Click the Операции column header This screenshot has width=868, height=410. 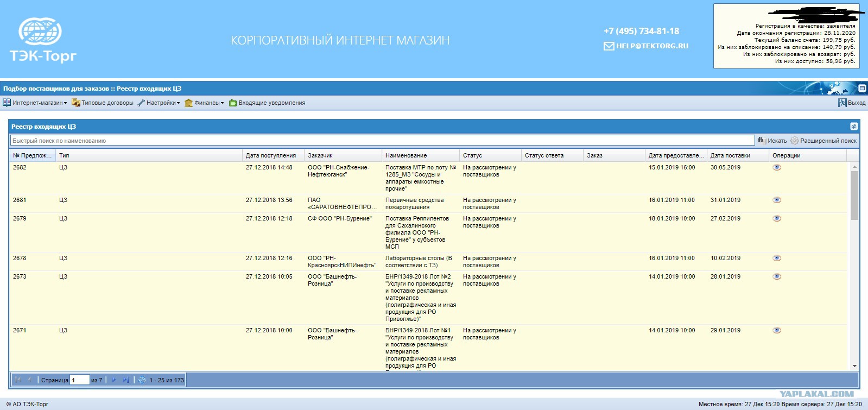pos(808,155)
